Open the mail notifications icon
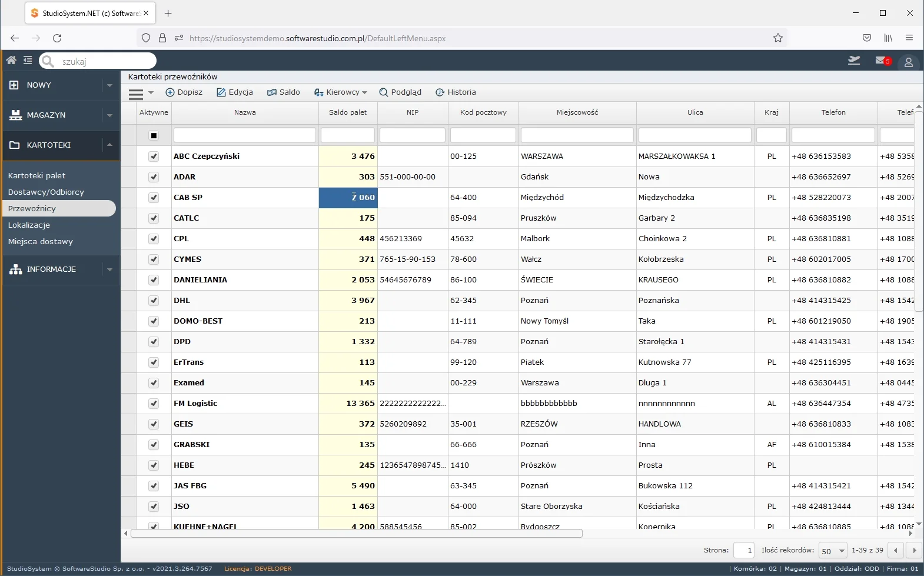The width and height of the screenshot is (924, 576). [x=882, y=61]
